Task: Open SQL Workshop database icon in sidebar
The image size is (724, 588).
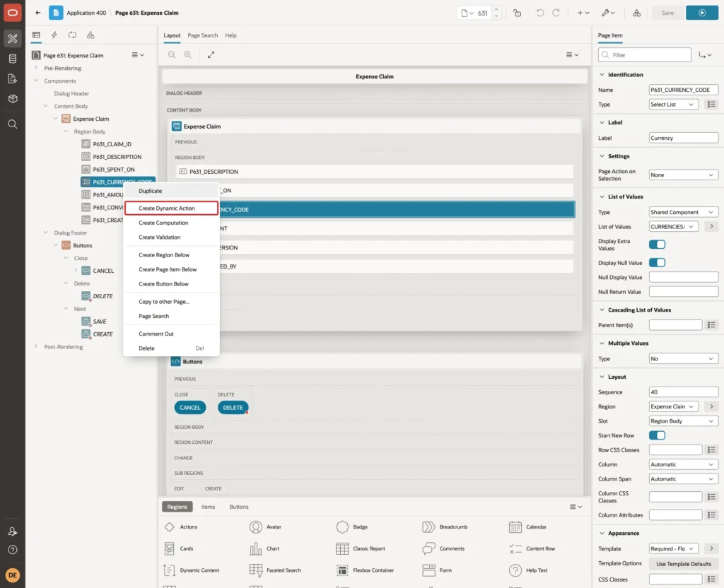Action: (x=13, y=59)
